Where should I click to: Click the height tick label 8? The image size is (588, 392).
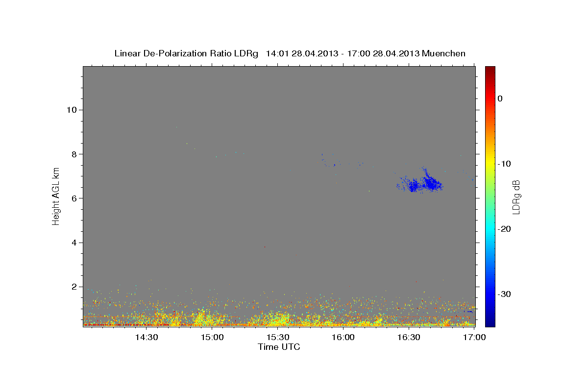(x=73, y=154)
